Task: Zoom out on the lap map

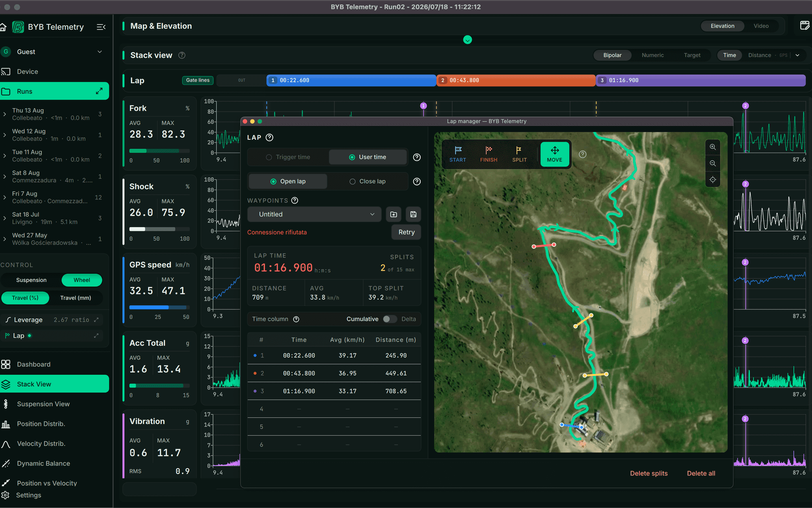Action: click(x=713, y=163)
